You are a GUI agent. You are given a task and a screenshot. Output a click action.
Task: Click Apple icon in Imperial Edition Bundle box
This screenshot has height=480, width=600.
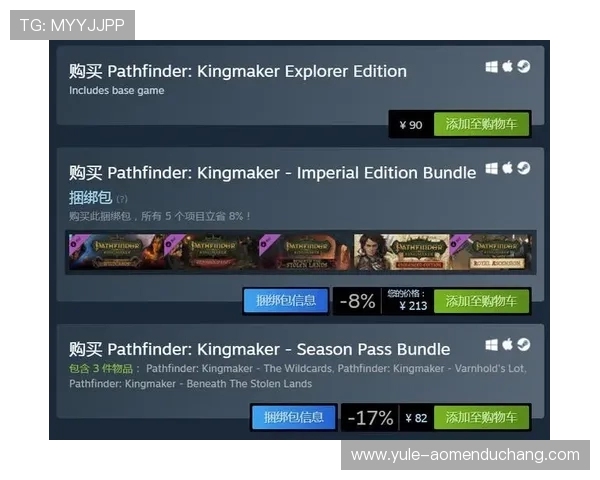(x=507, y=168)
